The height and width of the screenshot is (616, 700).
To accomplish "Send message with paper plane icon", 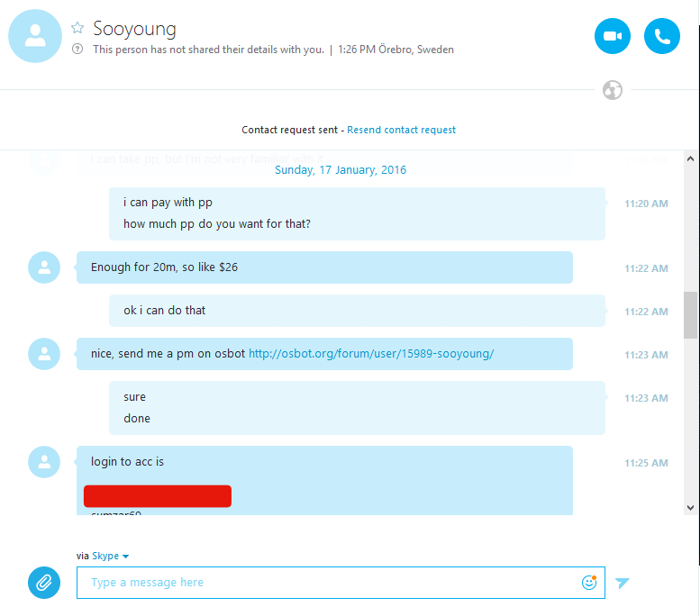I will click(622, 583).
